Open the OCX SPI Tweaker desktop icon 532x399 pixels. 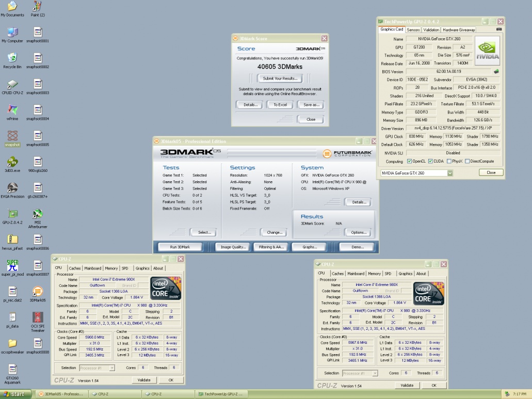point(38,317)
